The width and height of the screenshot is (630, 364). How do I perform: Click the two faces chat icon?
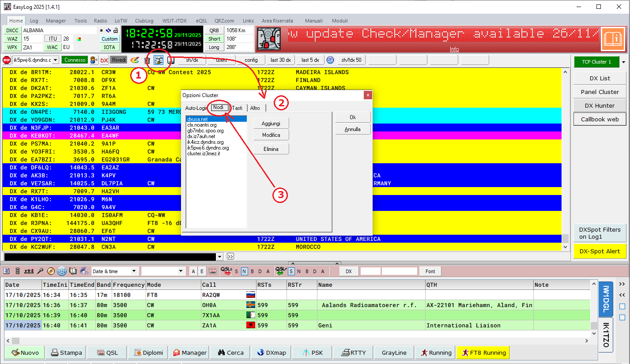click(x=269, y=39)
